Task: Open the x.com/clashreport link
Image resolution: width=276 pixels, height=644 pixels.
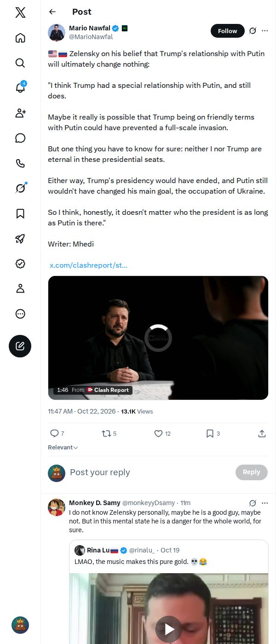Action: coord(88,265)
